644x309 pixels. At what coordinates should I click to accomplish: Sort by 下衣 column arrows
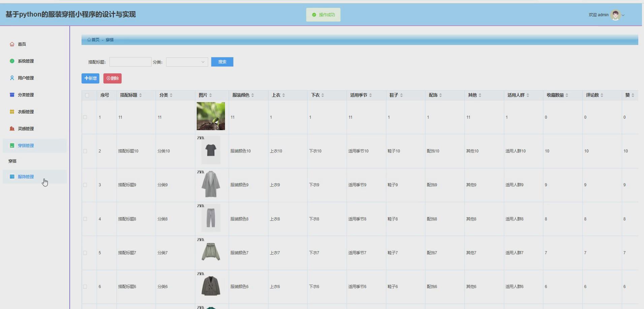point(323,95)
